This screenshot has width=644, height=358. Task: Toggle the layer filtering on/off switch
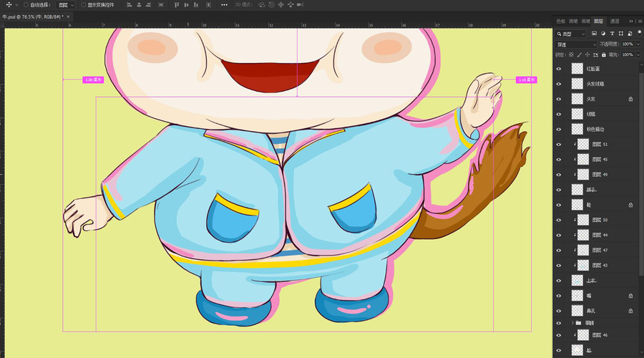click(640, 33)
